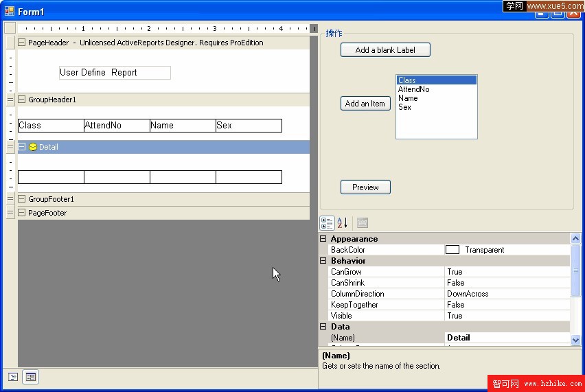Click the horizontal ruler at mark 2
The height and width of the screenshot is (392, 585).
pos(149,28)
